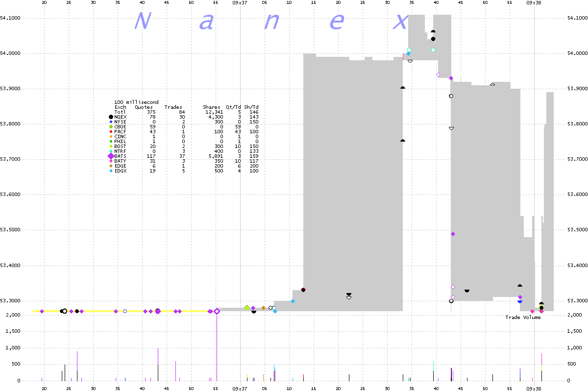
Task: Click the "BATS" exchange label
Action: pos(120,156)
